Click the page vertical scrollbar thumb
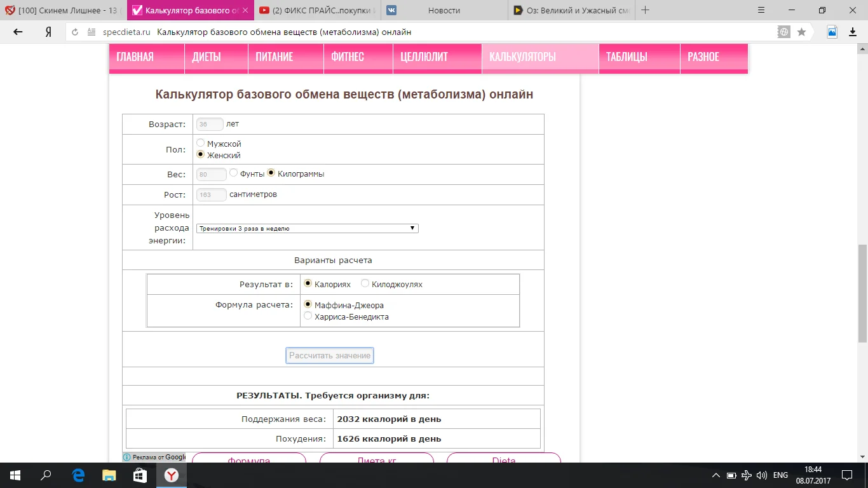868x488 pixels. coord(862,294)
